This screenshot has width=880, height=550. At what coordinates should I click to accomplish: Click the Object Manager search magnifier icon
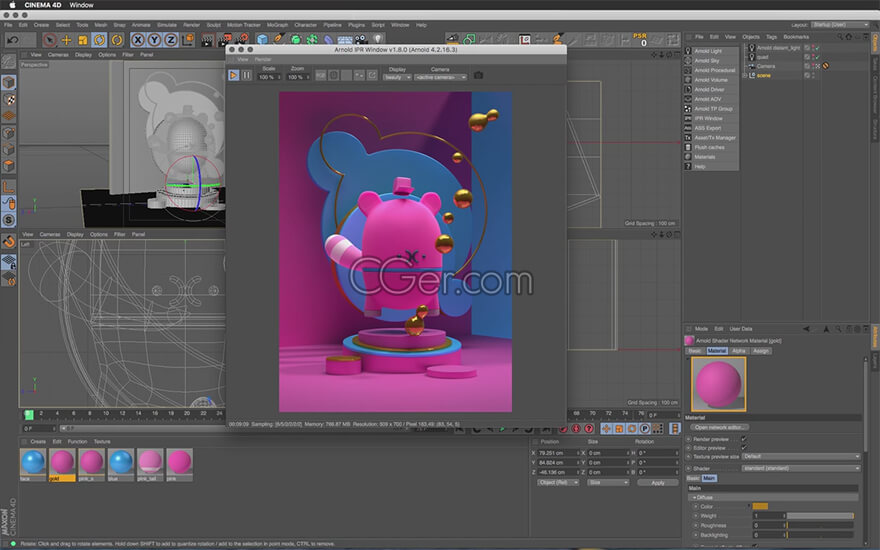click(x=840, y=37)
